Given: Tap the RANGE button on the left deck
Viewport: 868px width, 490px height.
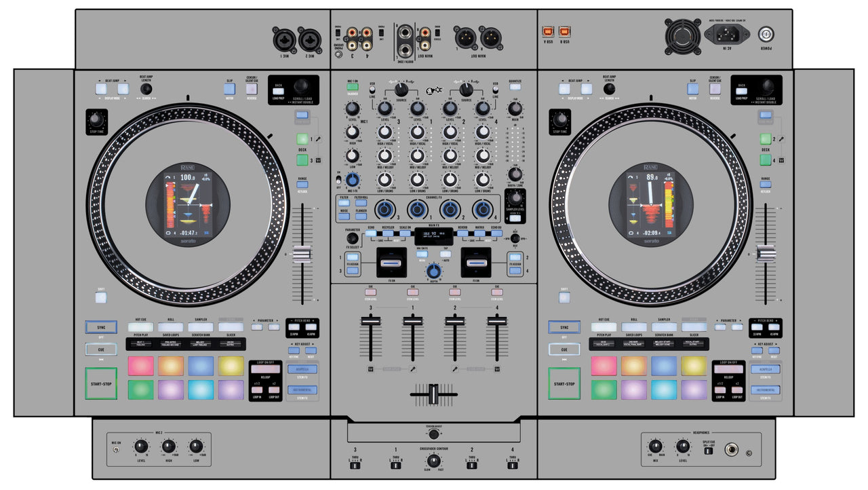Looking at the screenshot, I should 302,184.
